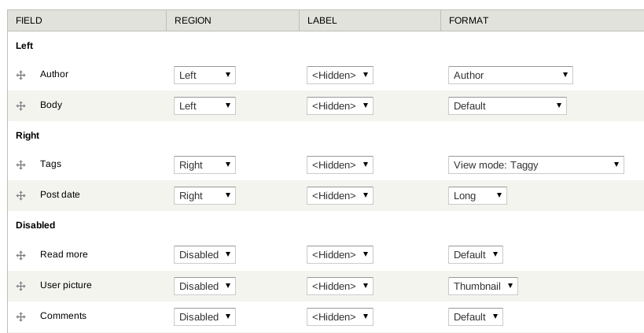Viewport: 644px width, 333px height.
Task: Open Post date label Hidden dropdown
Action: pos(340,196)
